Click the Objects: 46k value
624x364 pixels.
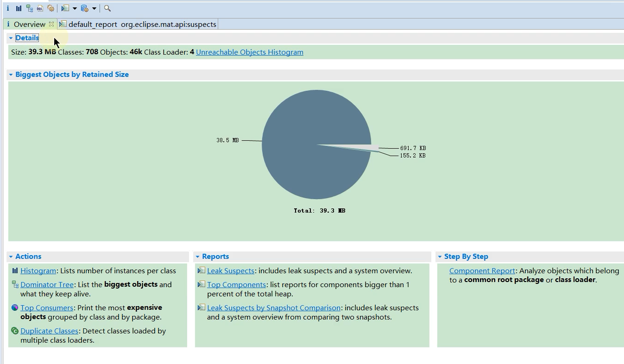136,52
